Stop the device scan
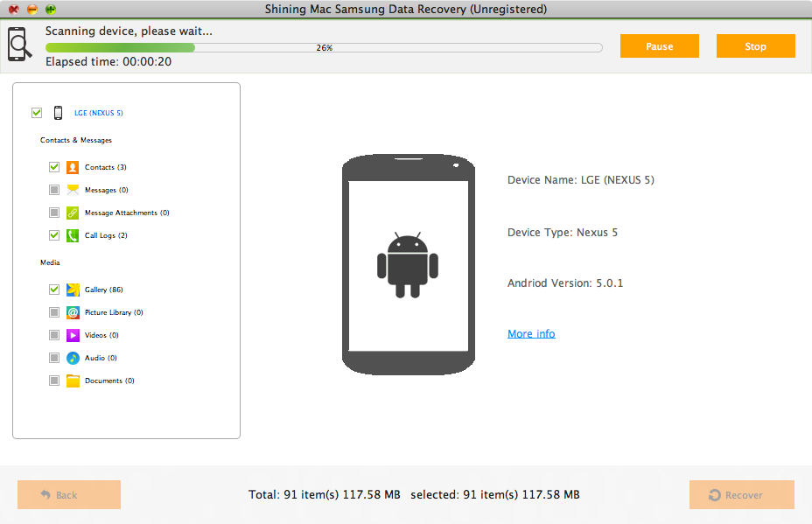The width and height of the screenshot is (812, 524). tap(755, 46)
